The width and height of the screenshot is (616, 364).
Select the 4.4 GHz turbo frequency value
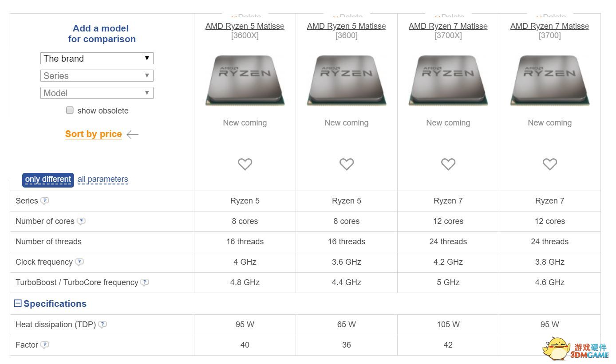coord(347,282)
